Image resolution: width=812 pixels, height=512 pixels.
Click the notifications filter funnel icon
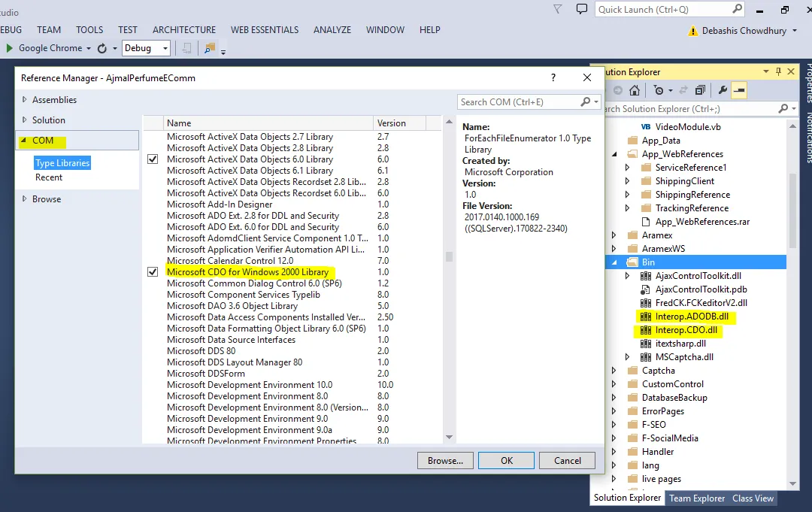tap(557, 9)
